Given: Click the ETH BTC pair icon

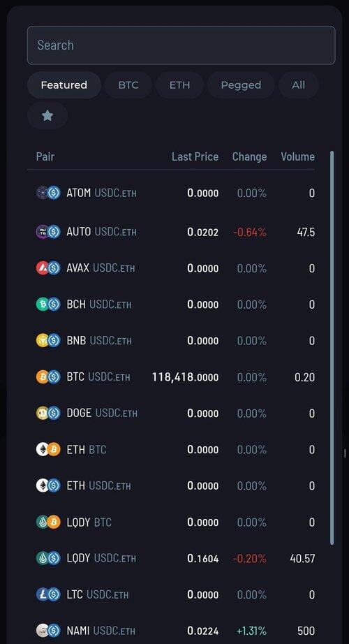Looking at the screenshot, I should pyautogui.click(x=48, y=449).
